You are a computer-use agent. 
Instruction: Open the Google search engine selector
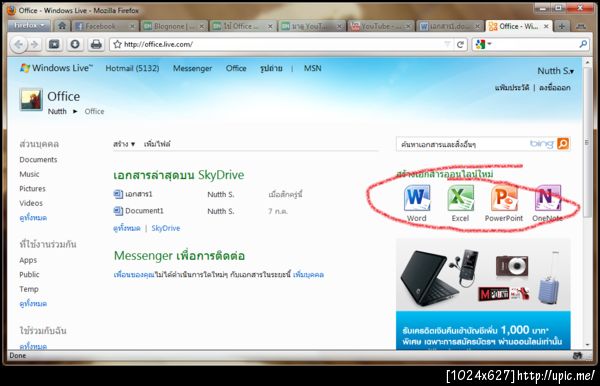[483, 44]
